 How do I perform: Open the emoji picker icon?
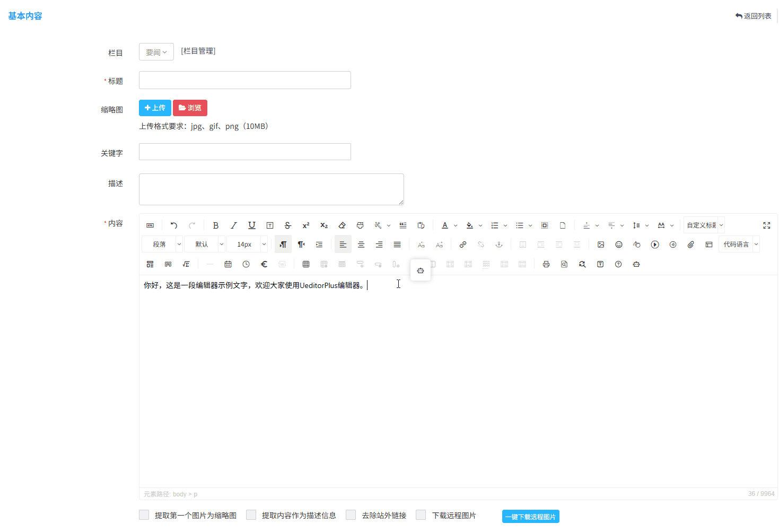coord(619,245)
